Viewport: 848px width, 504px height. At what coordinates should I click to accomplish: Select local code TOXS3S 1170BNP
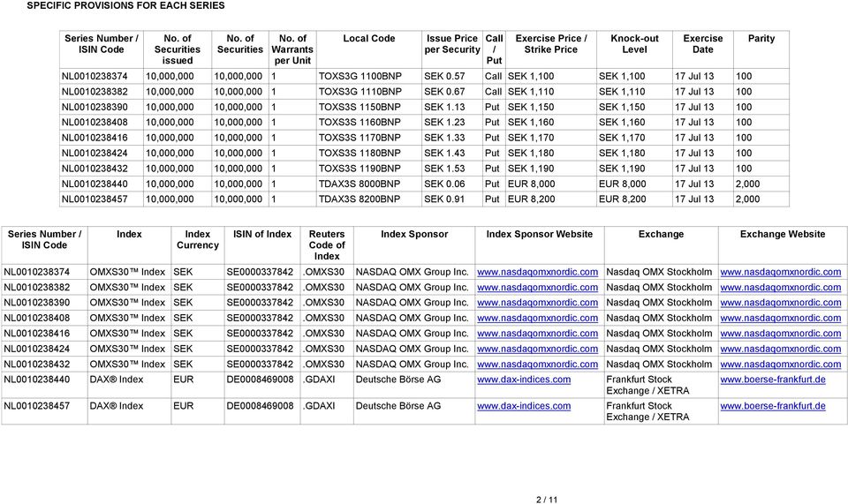(360, 138)
